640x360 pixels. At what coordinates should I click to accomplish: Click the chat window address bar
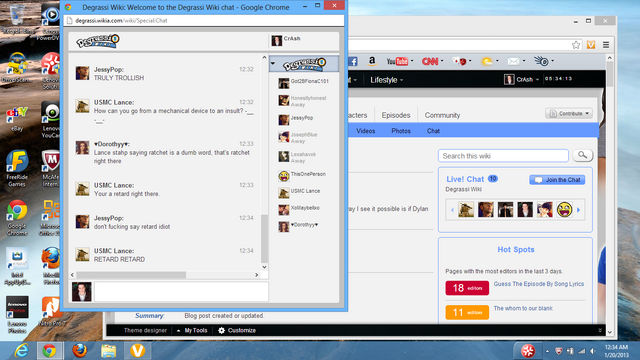click(x=204, y=20)
